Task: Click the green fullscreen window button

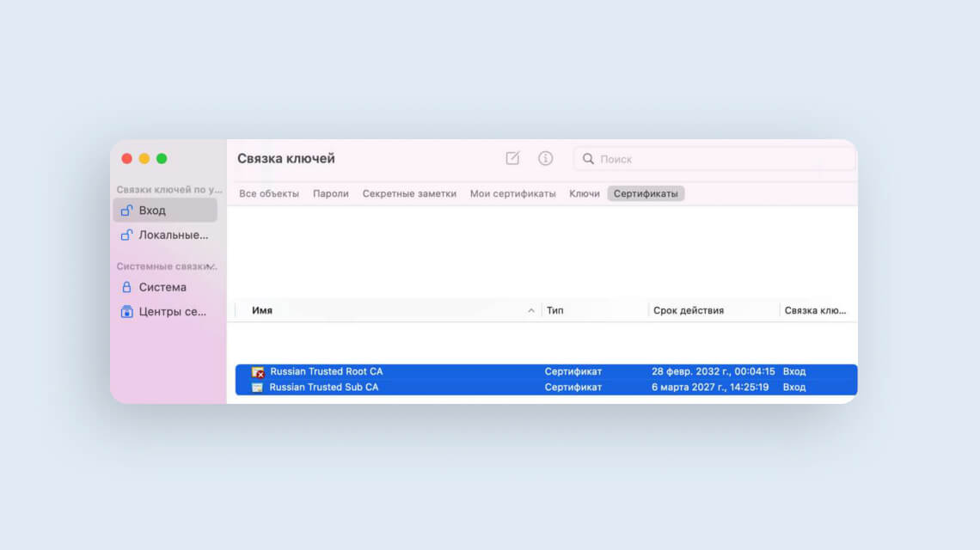Action: (162, 159)
